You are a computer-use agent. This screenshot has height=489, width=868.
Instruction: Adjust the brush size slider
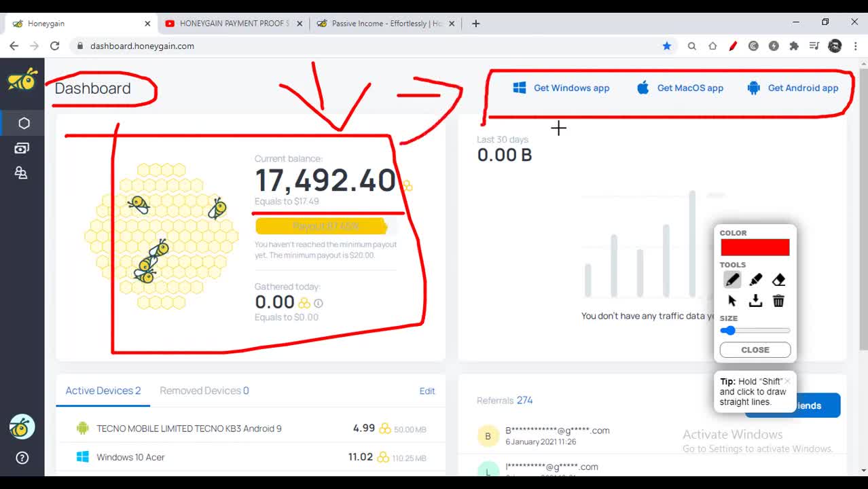click(755, 331)
